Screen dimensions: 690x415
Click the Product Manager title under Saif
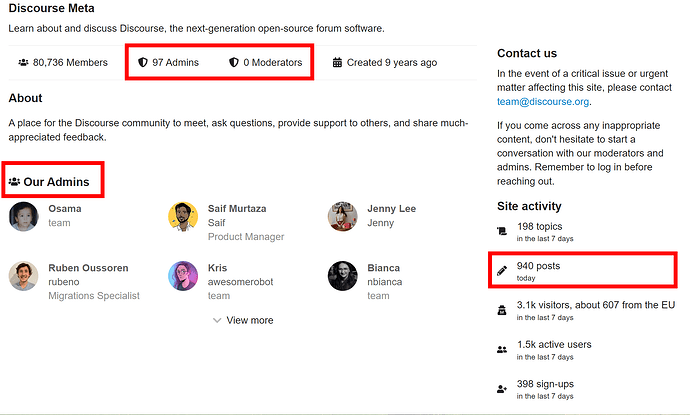pyautogui.click(x=246, y=237)
